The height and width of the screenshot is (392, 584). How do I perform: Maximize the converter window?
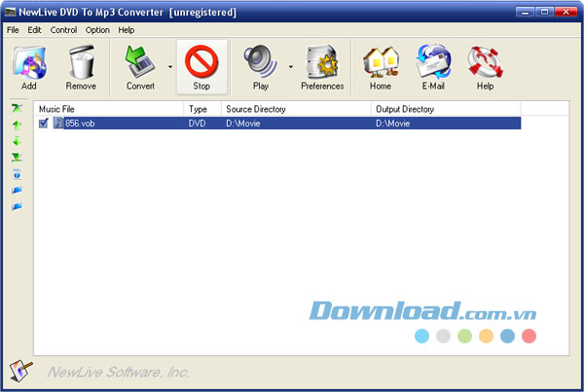[544, 12]
